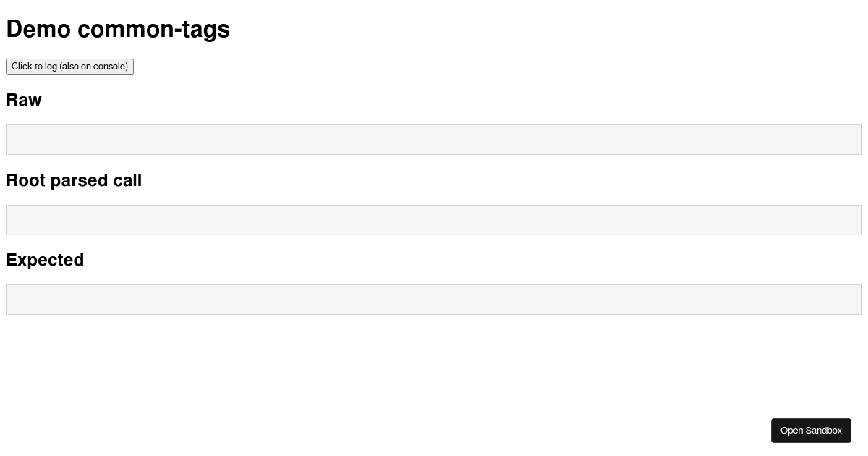This screenshot has width=868, height=456.
Task: Click the log button labeled also on console
Action: click(69, 66)
